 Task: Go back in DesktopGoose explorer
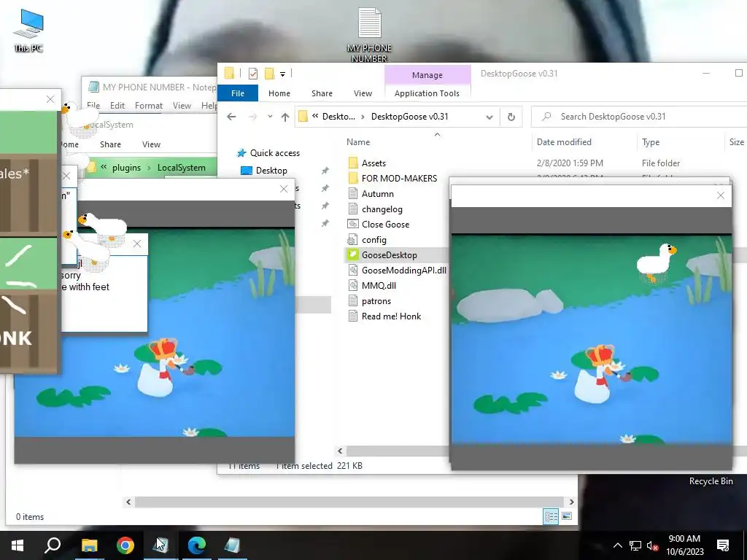231,117
